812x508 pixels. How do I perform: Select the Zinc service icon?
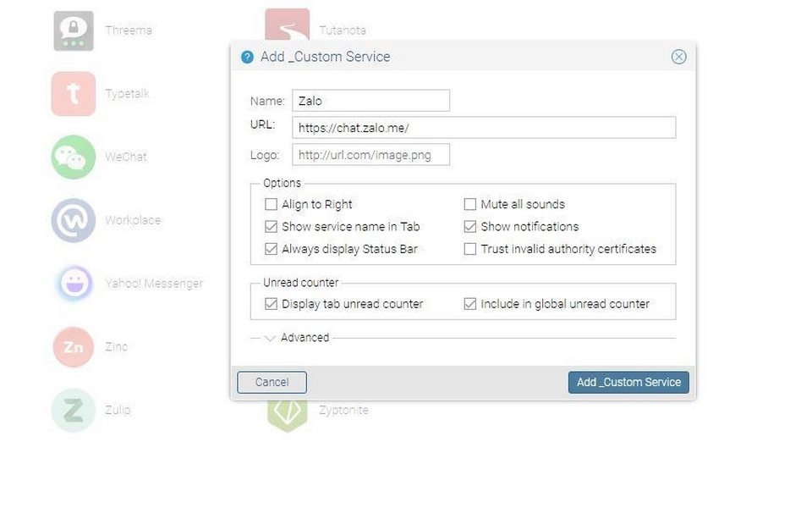tap(74, 346)
